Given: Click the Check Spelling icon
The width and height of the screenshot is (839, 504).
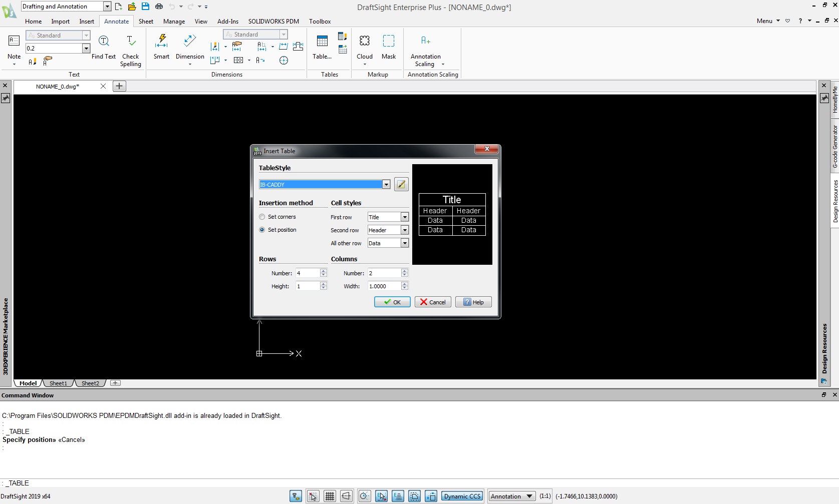Looking at the screenshot, I should click(130, 42).
